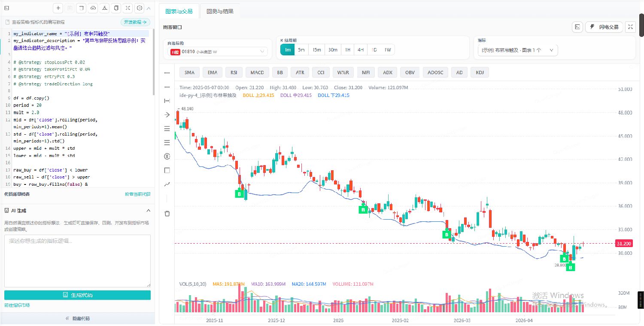Click the document icon beside 查看策略/指标代码编写教程
The image size is (644, 326).
[7, 22]
